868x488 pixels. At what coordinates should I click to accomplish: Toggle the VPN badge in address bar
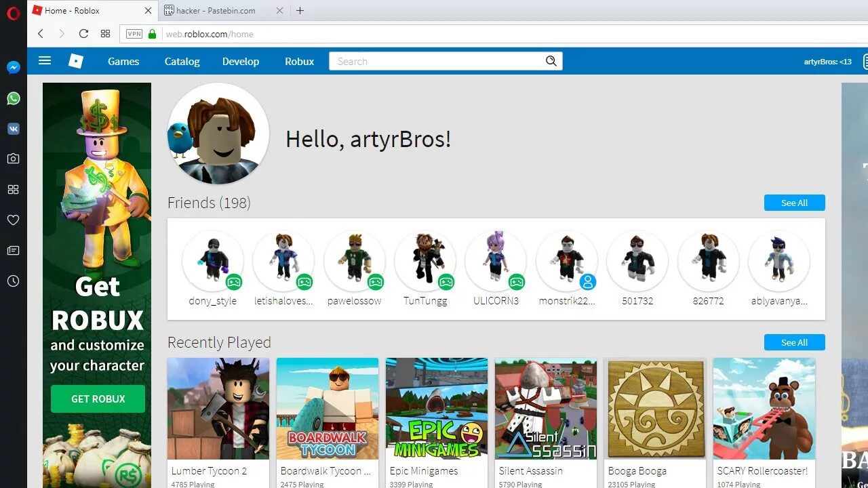[x=134, y=34]
